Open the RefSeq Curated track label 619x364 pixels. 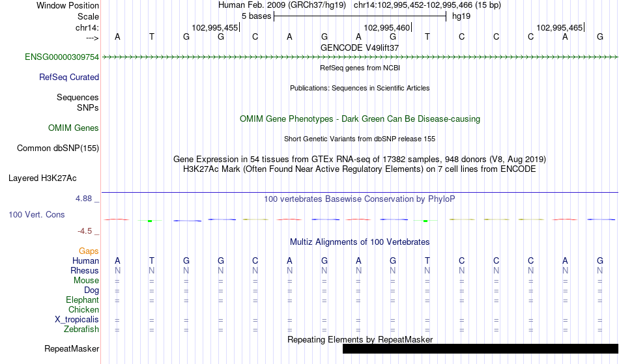[68, 77]
